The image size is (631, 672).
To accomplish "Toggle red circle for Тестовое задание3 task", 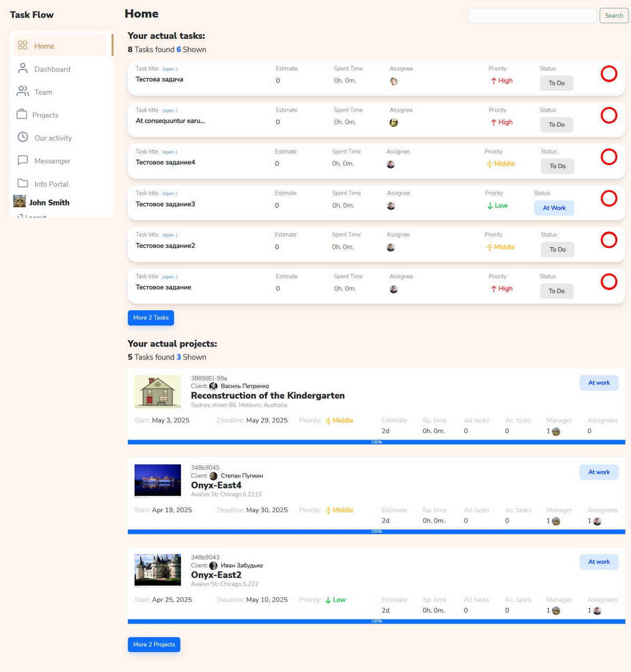I will 608,198.
